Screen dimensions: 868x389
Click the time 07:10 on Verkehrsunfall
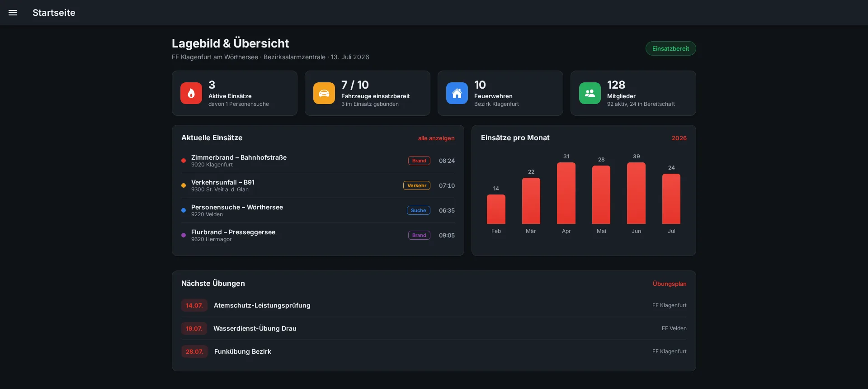click(447, 185)
